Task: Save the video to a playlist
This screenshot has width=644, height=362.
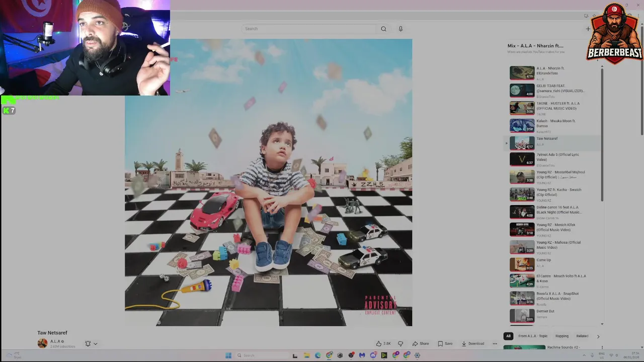Action: 445,343
